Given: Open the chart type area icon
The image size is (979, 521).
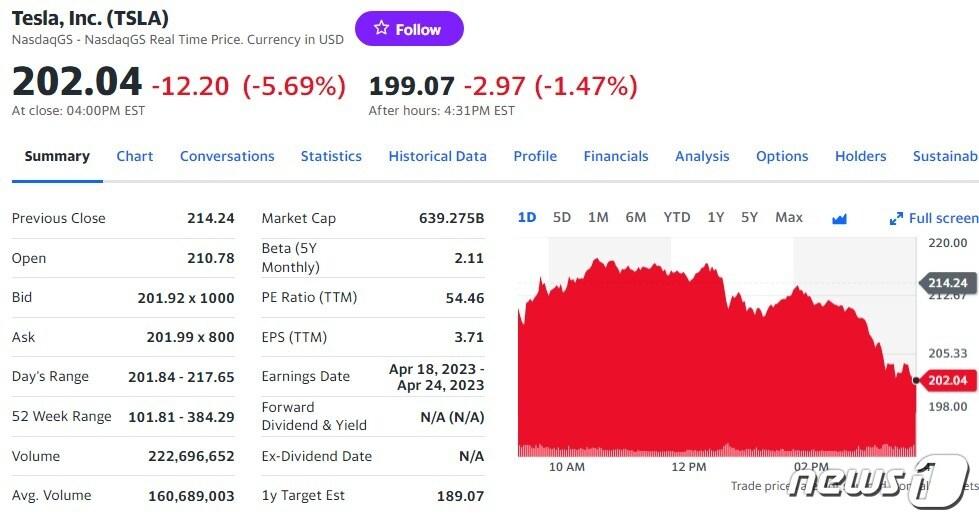Looking at the screenshot, I should click(839, 218).
